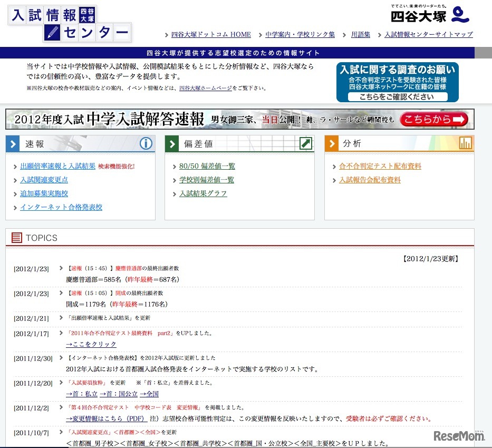Open the 入試に関する調査のお願い banner
The image size is (492, 448).
tap(397, 82)
